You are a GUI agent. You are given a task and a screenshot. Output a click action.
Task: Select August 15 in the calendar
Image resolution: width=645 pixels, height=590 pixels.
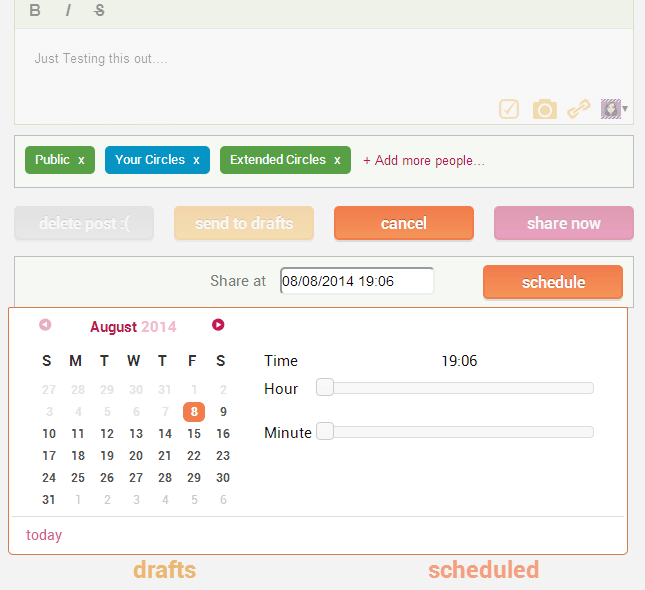tap(194, 434)
